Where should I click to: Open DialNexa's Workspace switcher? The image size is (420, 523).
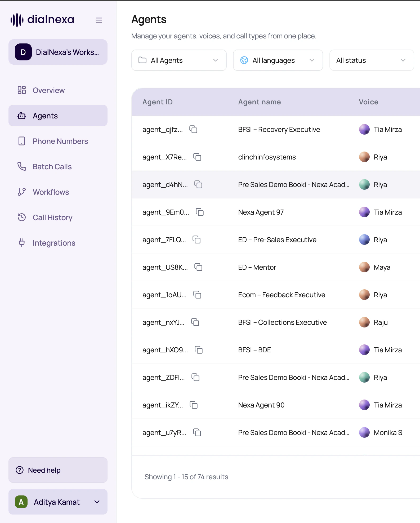click(58, 52)
